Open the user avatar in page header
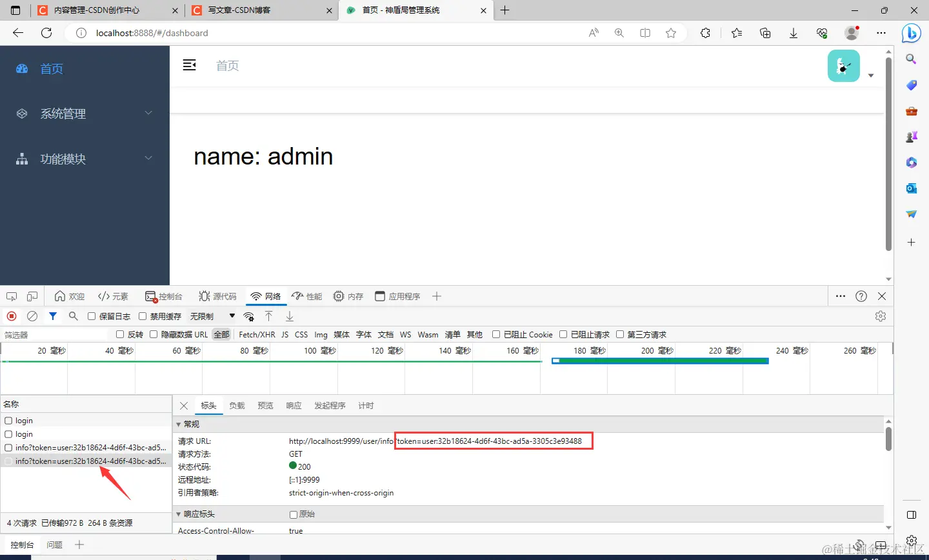 [x=844, y=66]
